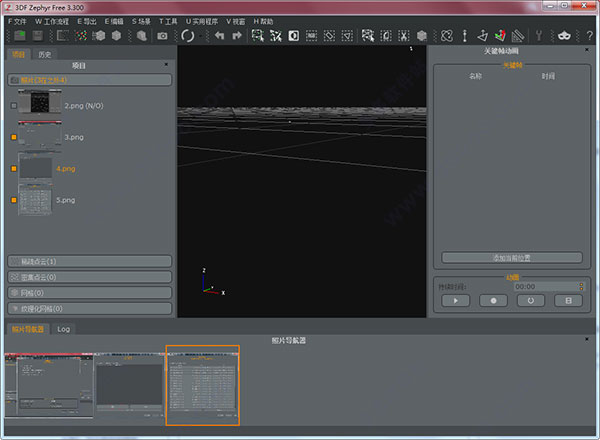Viewport: 600px width, 440px height.
Task: Click the dashed rectangle select-all icon
Action: pyautogui.click(x=311, y=36)
